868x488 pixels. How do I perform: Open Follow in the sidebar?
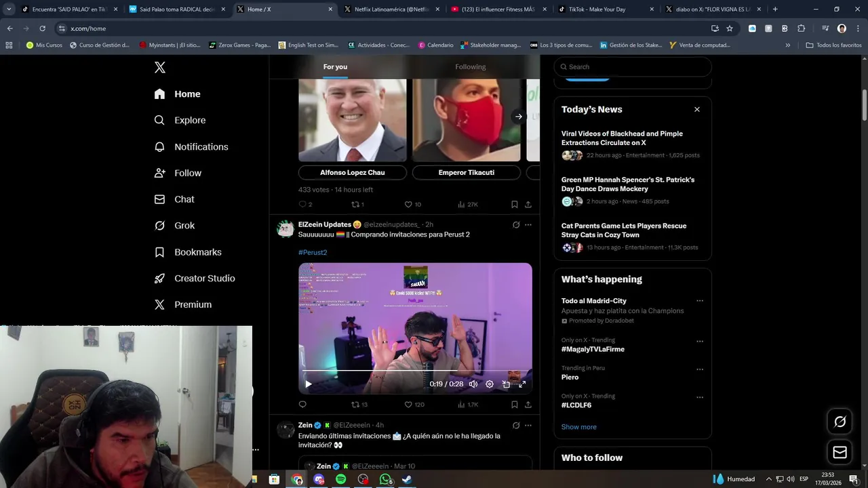pos(178,173)
